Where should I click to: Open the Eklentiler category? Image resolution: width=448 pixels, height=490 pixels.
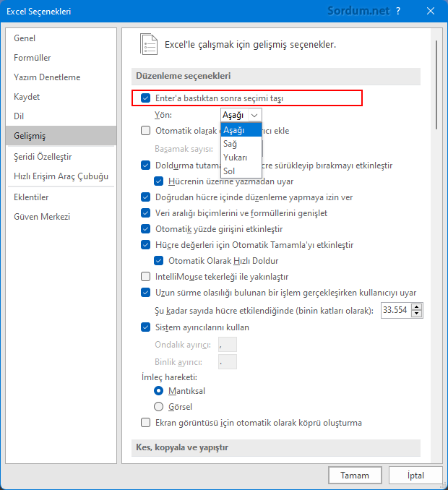point(61,197)
